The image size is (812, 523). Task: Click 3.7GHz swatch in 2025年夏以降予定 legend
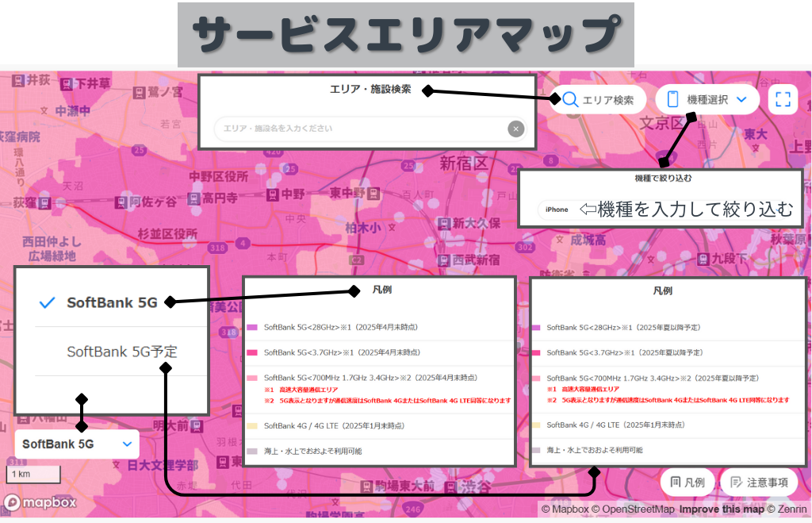[537, 352]
